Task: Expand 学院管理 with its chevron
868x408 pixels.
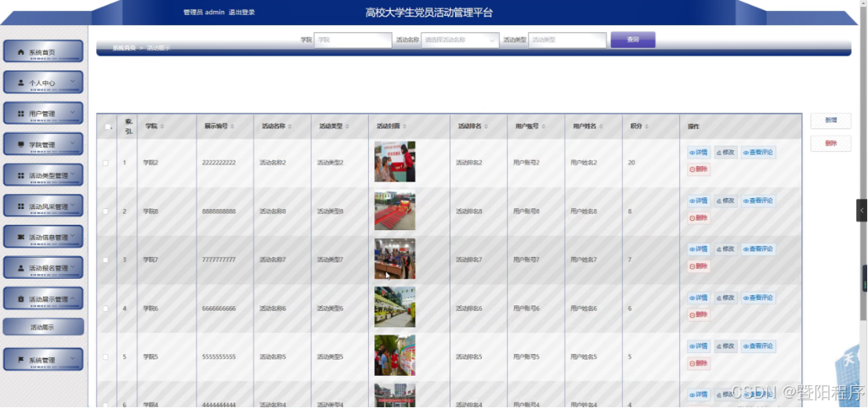Action: (x=73, y=143)
